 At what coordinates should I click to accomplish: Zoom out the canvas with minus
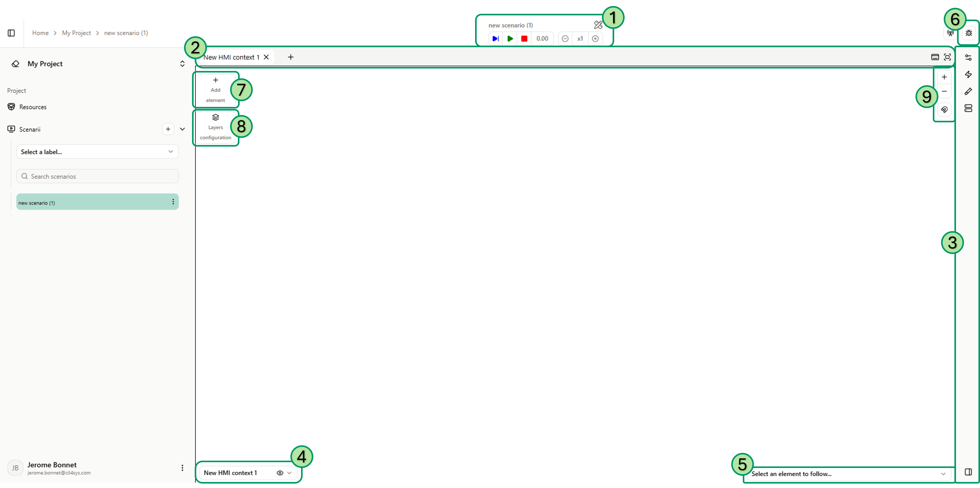tap(944, 91)
